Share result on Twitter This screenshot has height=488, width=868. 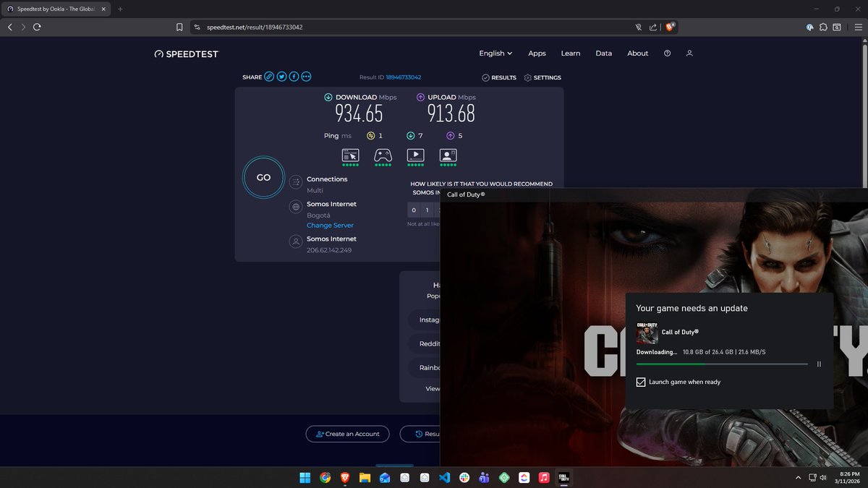coord(281,77)
